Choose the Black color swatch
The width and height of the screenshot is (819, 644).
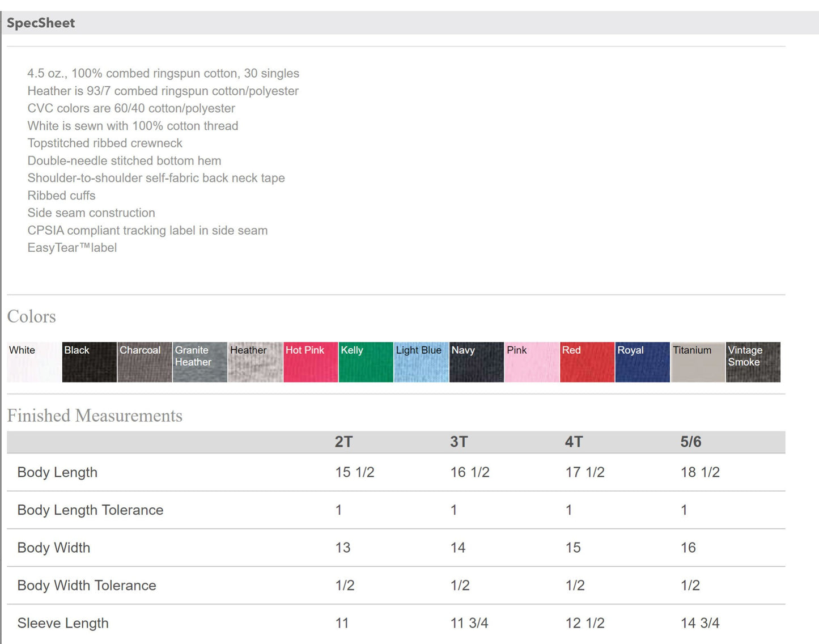89,362
